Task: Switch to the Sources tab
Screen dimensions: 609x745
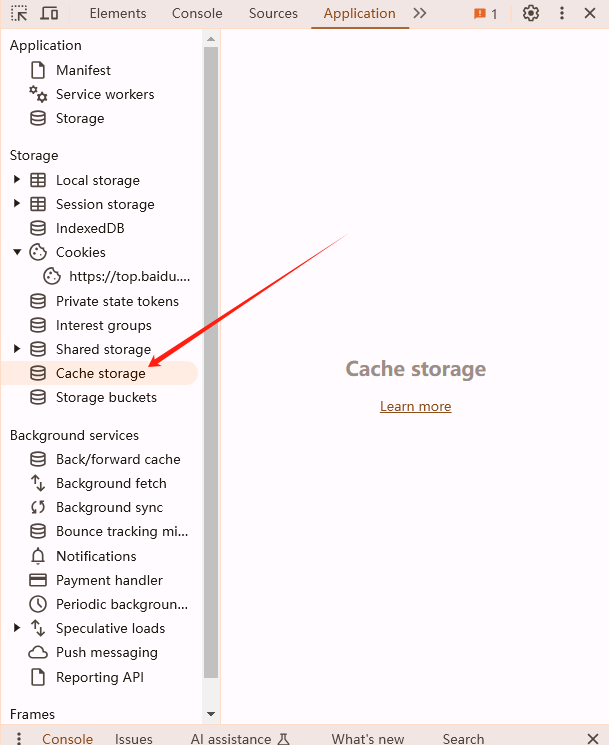Action: (273, 13)
